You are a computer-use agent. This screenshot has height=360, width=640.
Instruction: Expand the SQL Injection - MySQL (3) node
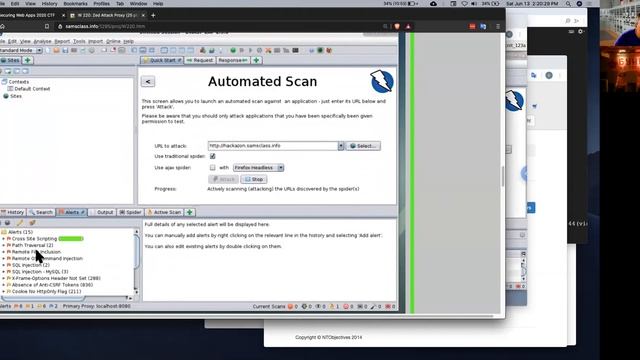[4, 271]
